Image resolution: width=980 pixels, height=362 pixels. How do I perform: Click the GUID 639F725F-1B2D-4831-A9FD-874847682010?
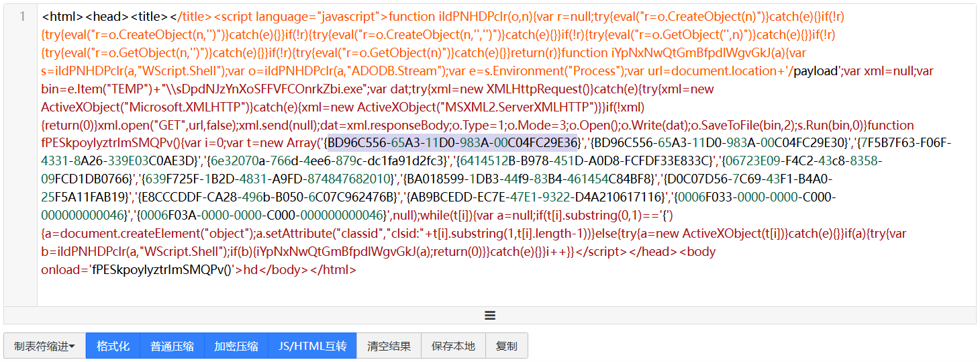click(x=268, y=179)
